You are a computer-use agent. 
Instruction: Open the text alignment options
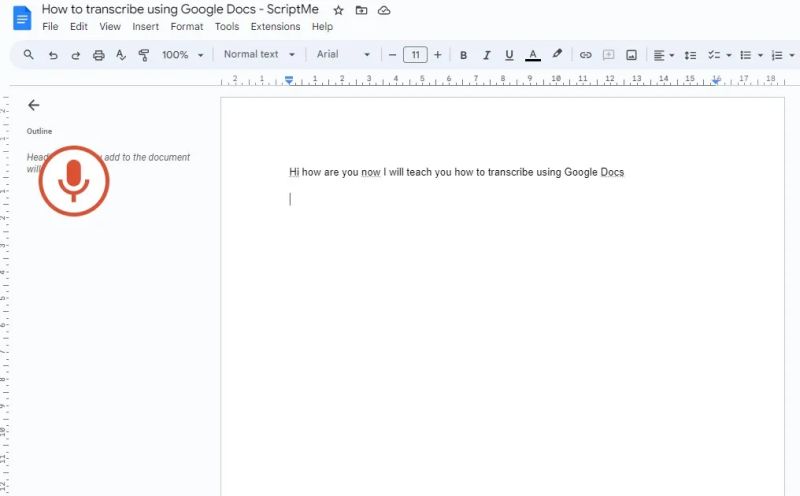click(664, 55)
